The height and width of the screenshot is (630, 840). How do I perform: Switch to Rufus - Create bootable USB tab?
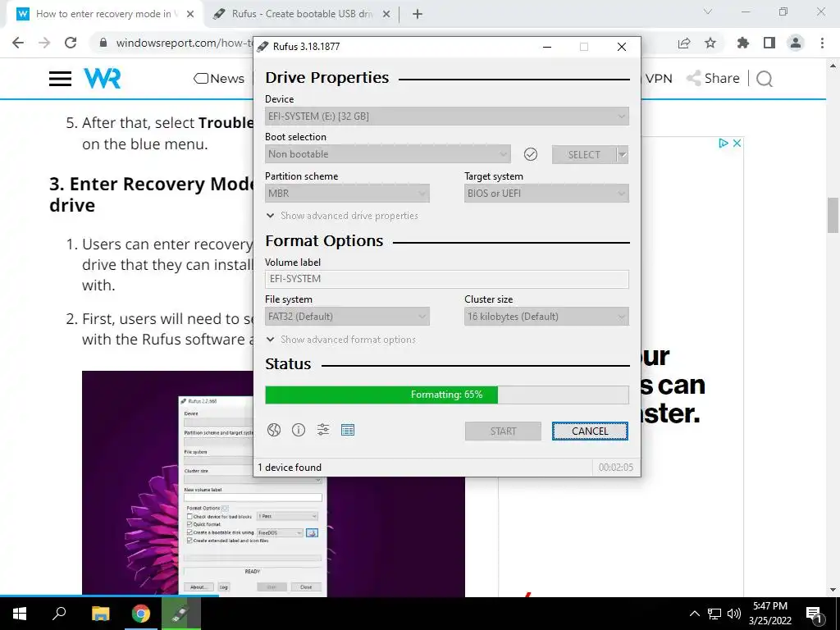click(x=302, y=14)
